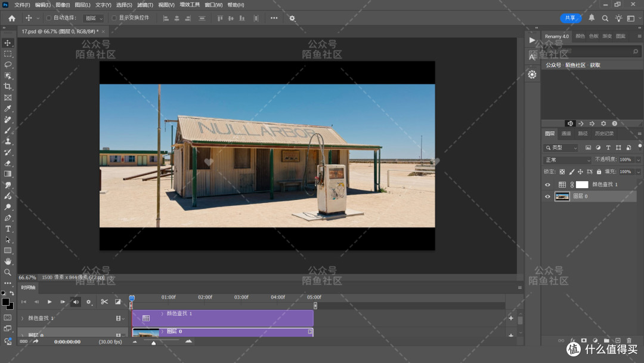Play the timeline animation

49,302
